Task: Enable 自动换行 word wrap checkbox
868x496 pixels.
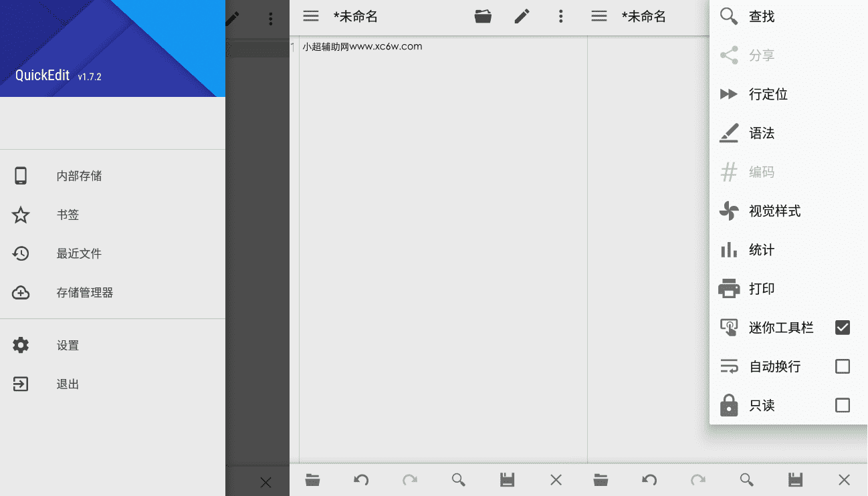Action: 842,366
